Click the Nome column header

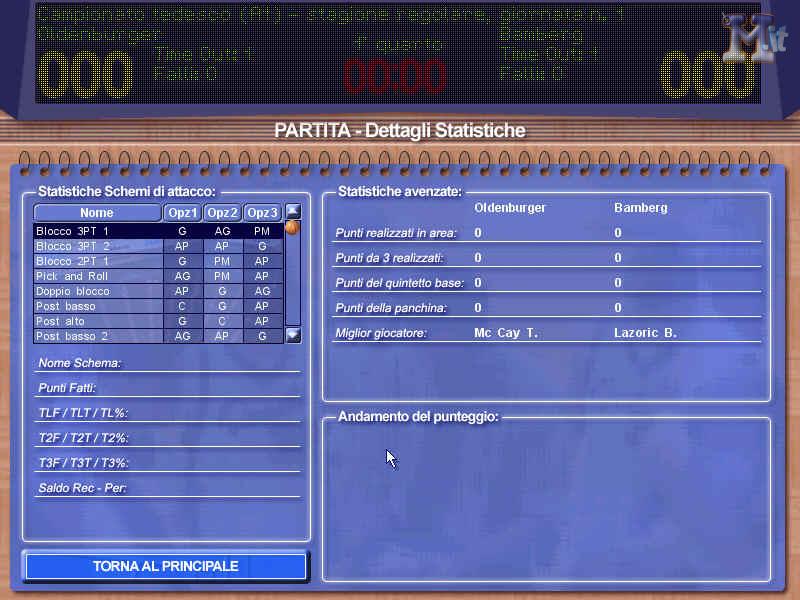pos(97,212)
